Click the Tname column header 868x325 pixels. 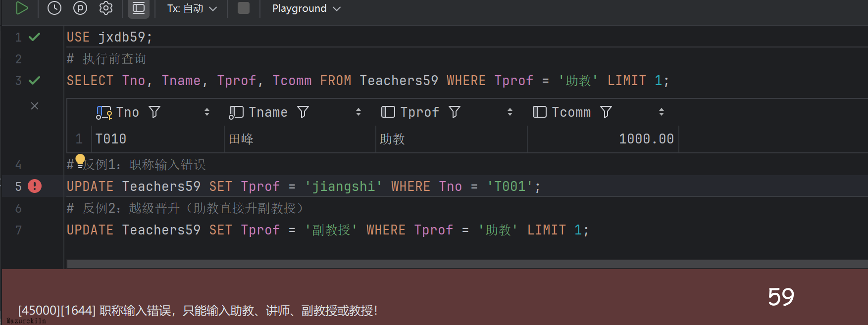point(268,112)
